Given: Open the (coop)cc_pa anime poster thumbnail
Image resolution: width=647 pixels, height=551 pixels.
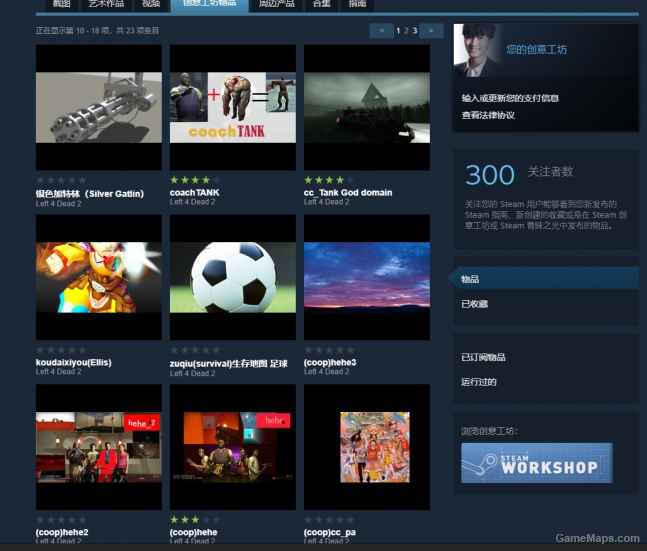Looking at the screenshot, I should click(367, 447).
